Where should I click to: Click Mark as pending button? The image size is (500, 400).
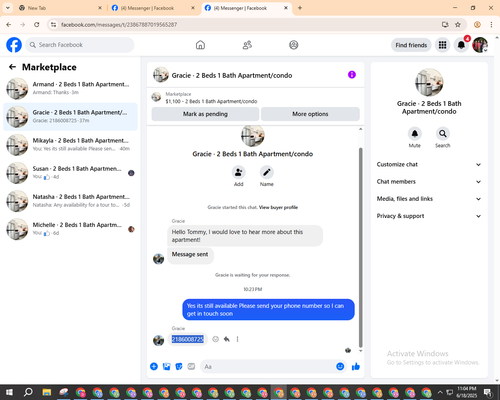tap(205, 114)
